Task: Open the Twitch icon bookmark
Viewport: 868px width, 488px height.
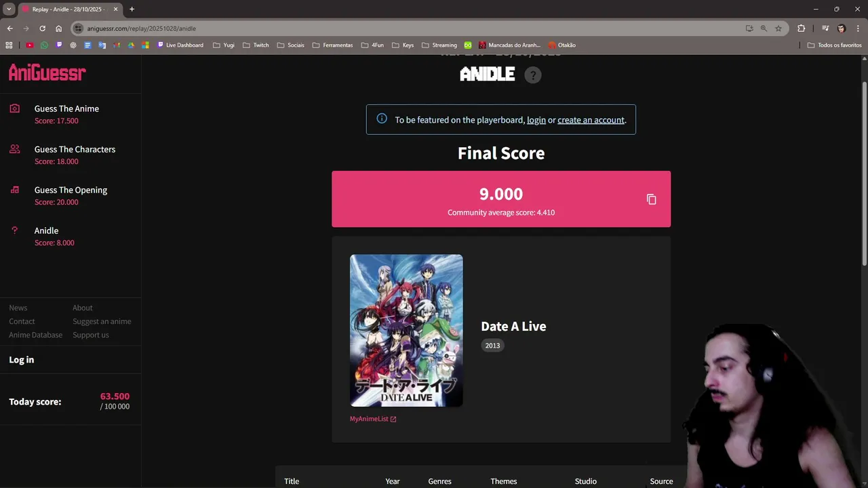Action: point(59,45)
